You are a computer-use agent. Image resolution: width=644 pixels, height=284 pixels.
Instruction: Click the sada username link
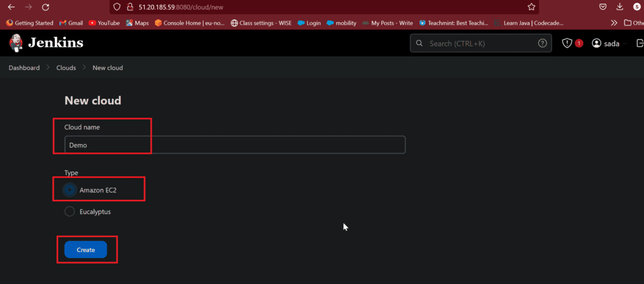coord(612,44)
